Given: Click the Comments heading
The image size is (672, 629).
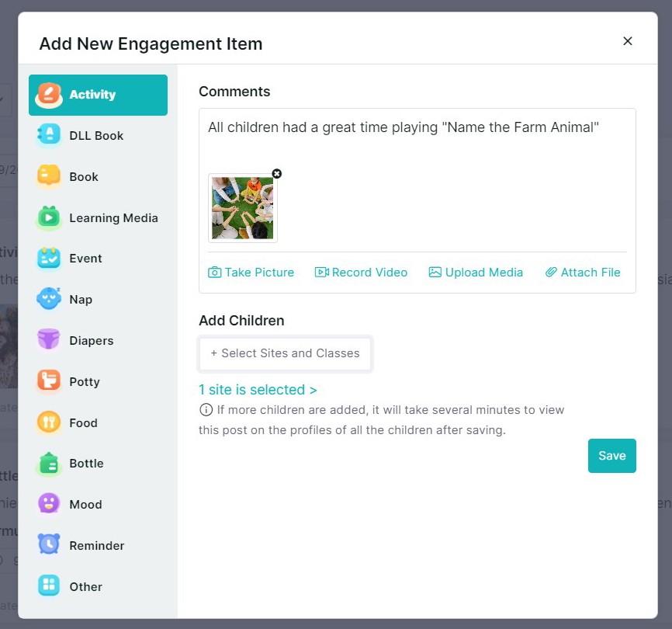Looking at the screenshot, I should pos(234,92).
